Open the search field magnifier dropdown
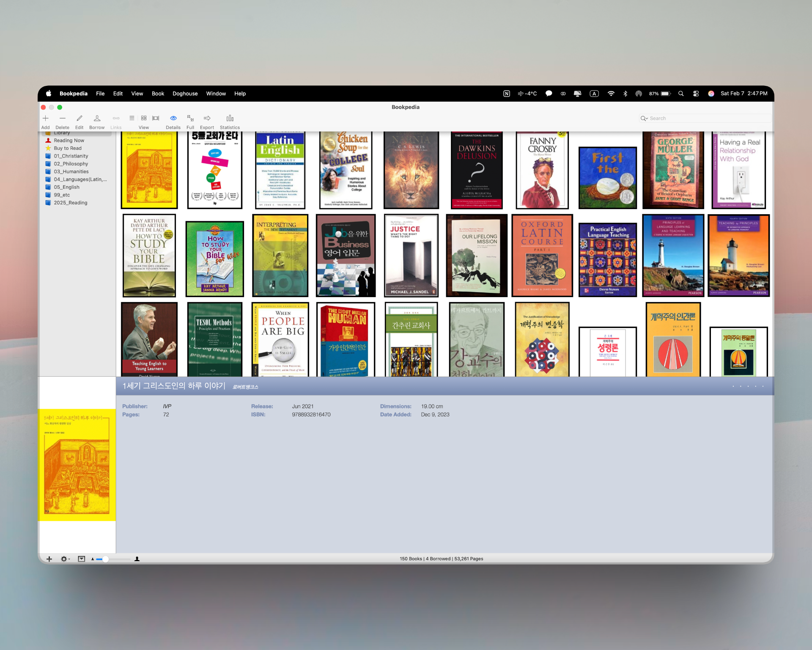 (644, 118)
